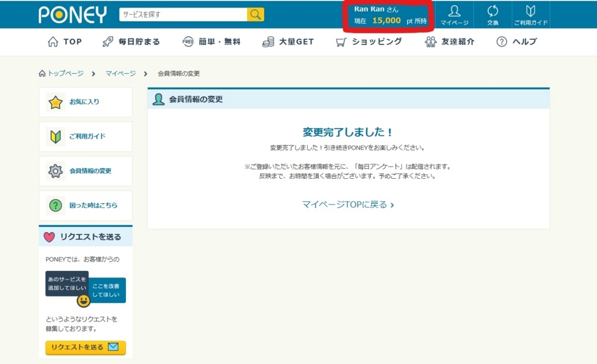Click ここを改善してほしい speech bubble
The image size is (597, 364).
pos(106,290)
